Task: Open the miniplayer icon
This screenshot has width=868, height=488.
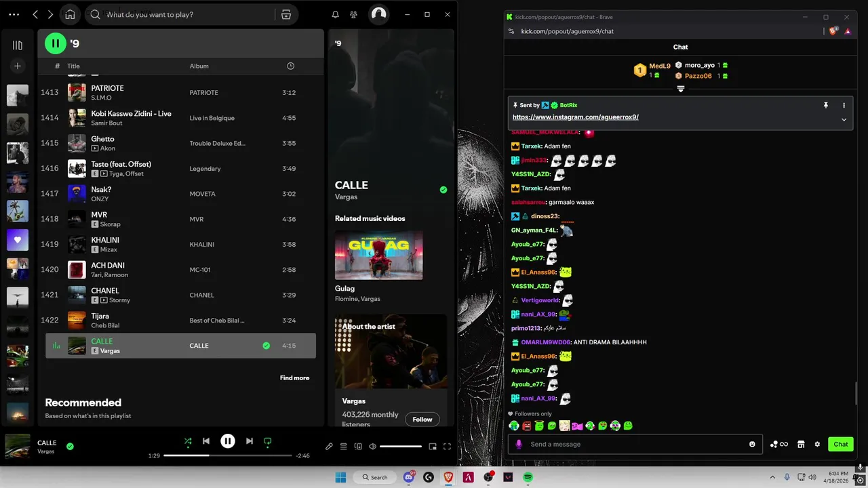Action: click(x=433, y=446)
